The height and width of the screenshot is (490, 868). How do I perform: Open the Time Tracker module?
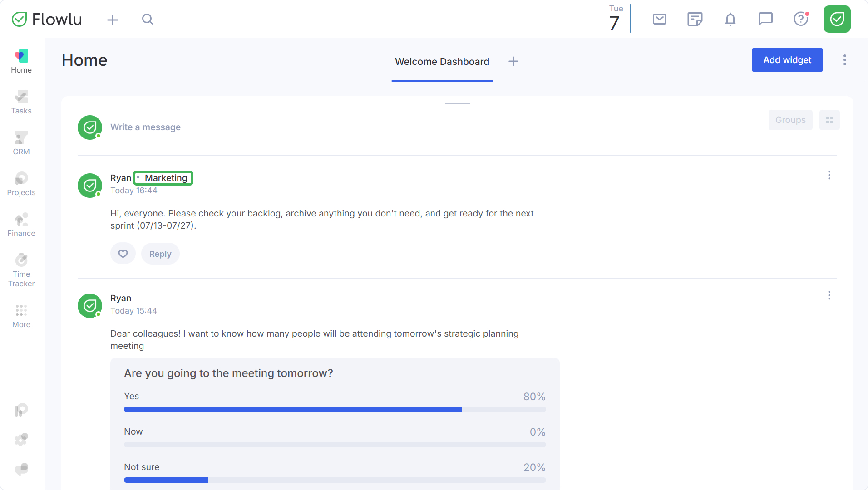click(21, 270)
